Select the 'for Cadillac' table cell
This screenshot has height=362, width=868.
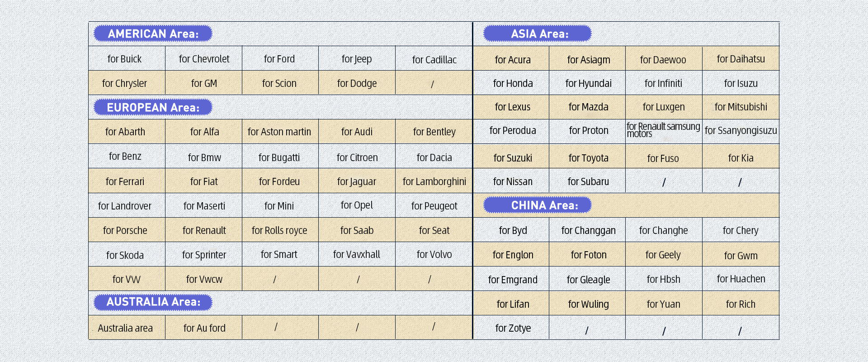(x=434, y=58)
